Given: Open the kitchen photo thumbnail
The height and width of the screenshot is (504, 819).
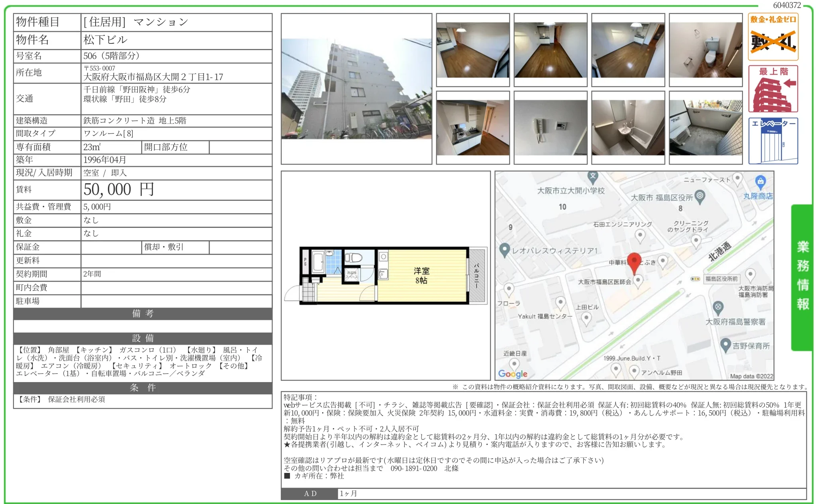Looking at the screenshot, I should tap(472, 127).
